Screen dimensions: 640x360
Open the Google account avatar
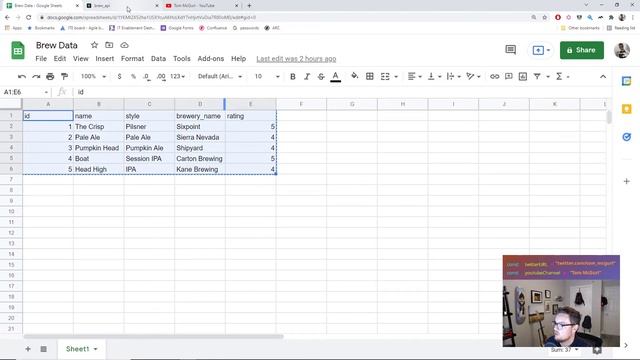[622, 50]
